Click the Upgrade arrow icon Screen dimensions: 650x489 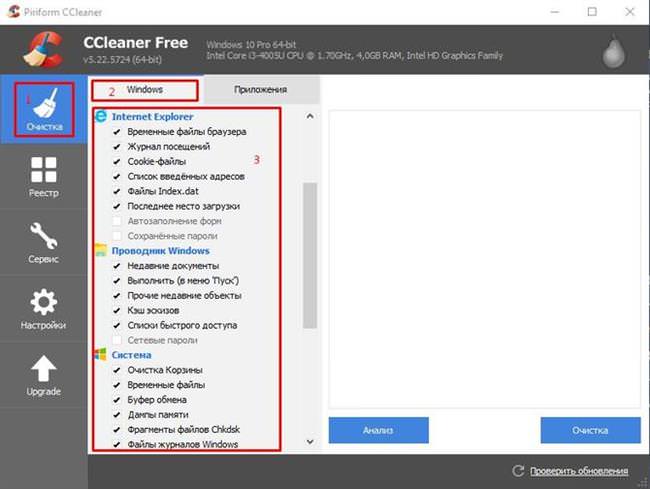44,368
